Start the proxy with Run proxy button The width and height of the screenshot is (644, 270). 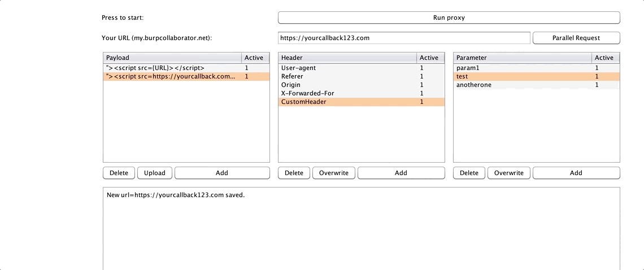coord(449,18)
